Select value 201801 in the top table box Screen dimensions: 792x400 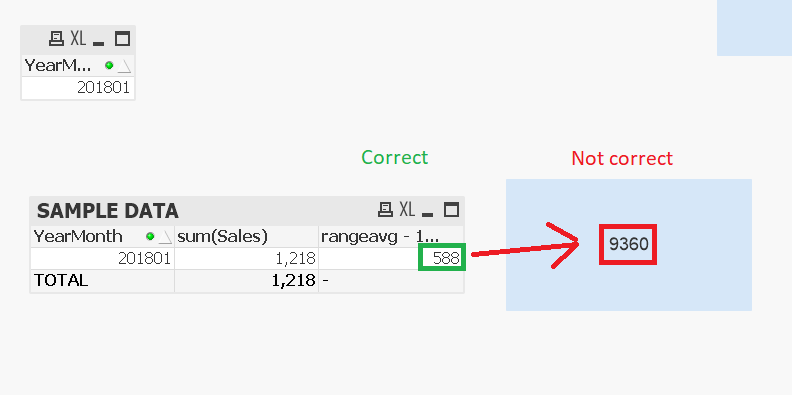104,87
